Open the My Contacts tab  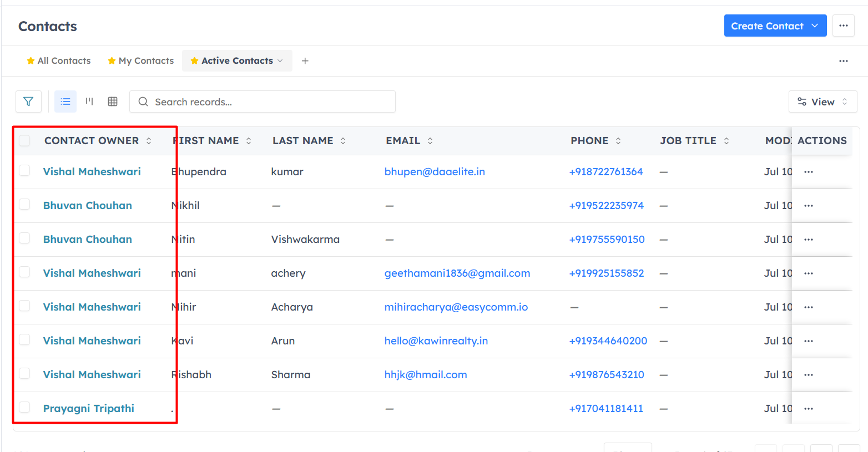pos(141,61)
